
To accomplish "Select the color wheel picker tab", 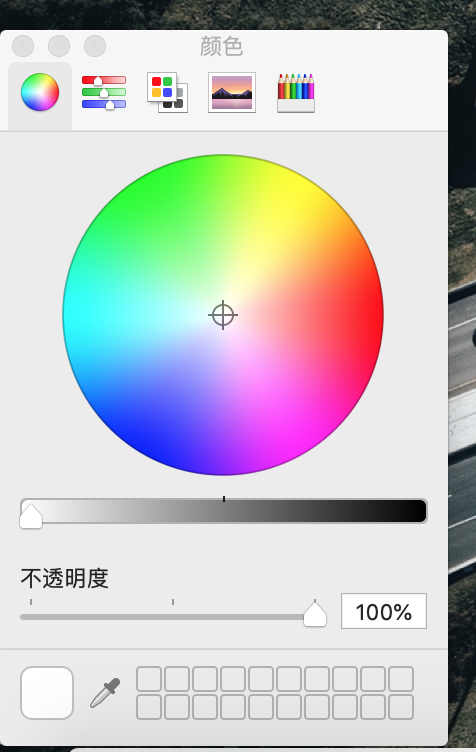I will coord(40,93).
